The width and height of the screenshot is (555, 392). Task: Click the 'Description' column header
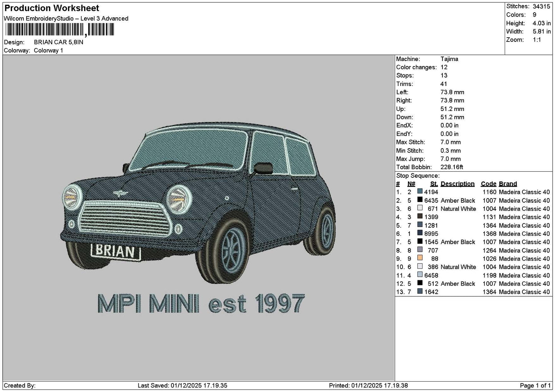point(457,184)
